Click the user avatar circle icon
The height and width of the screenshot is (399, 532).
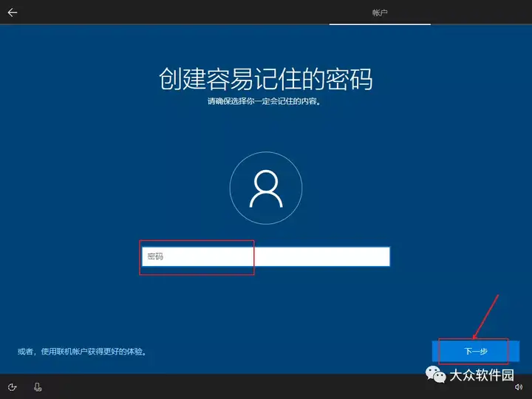click(266, 188)
